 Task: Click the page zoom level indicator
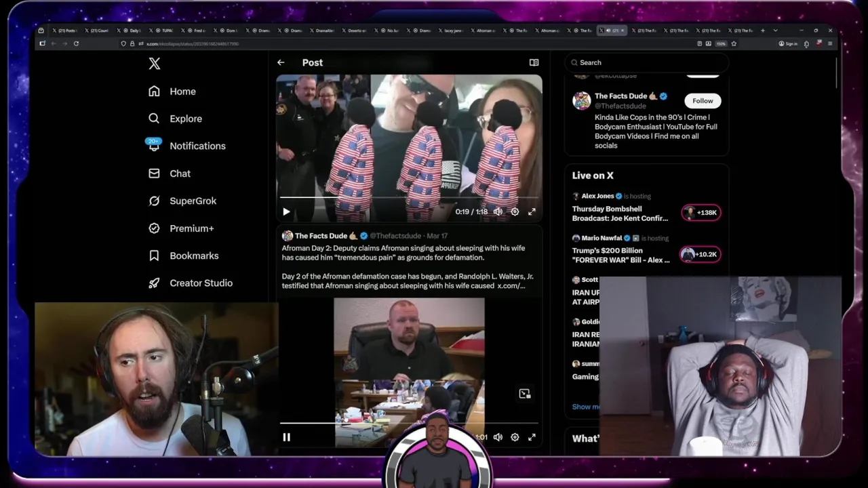click(722, 43)
